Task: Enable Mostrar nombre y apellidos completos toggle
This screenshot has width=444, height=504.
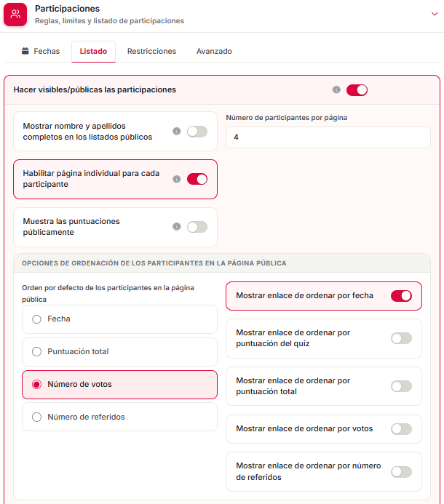Action: pyautogui.click(x=197, y=132)
